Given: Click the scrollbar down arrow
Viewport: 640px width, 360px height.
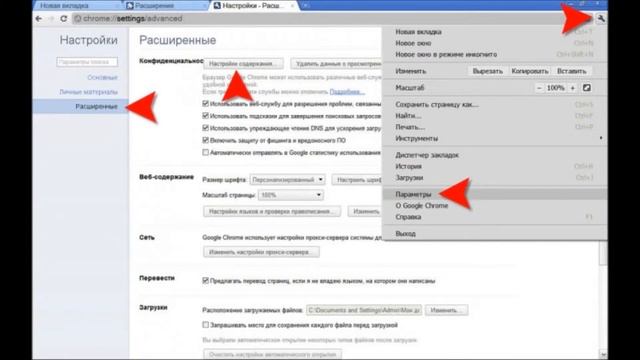Looking at the screenshot, I should click(603, 355).
